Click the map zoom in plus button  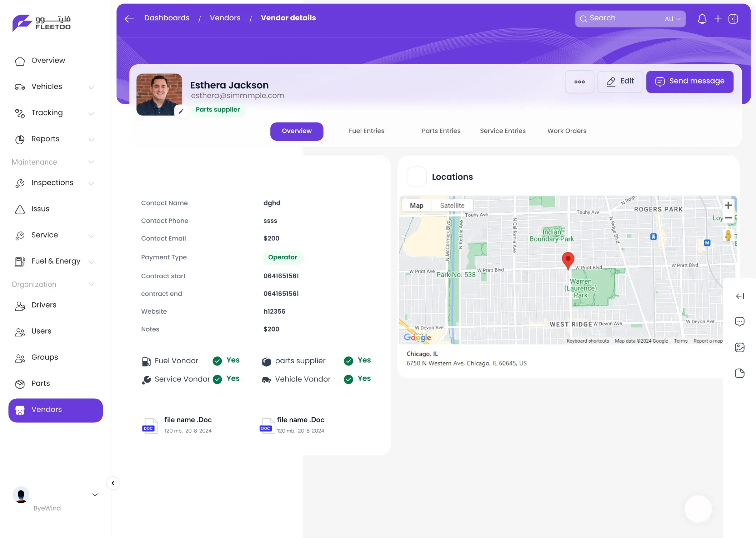coord(728,205)
